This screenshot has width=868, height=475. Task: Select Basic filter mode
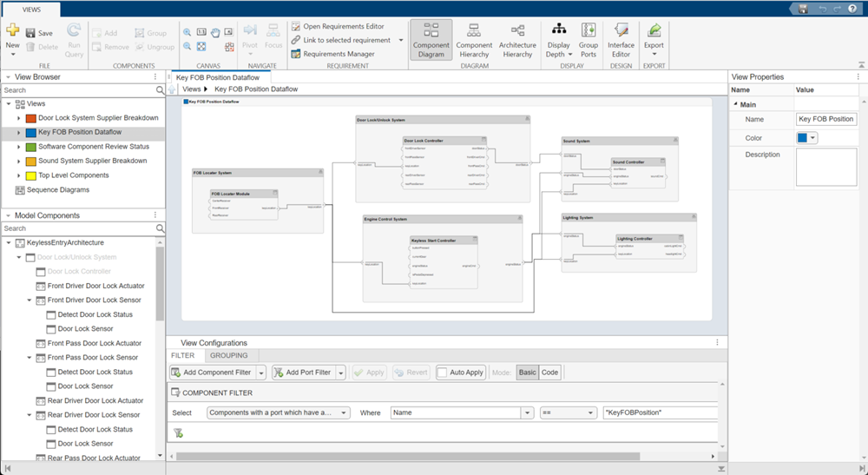pyautogui.click(x=527, y=373)
